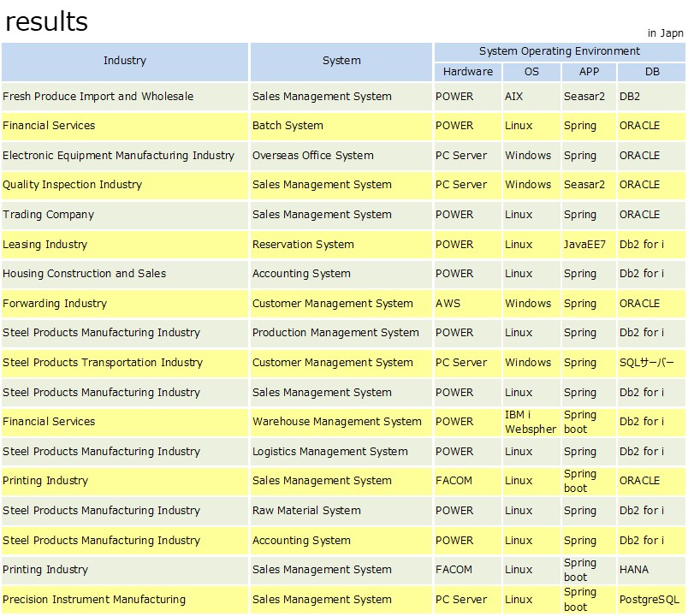
Task: Select Steel Products Transportation Industry cell
Action: pyautogui.click(x=125, y=363)
